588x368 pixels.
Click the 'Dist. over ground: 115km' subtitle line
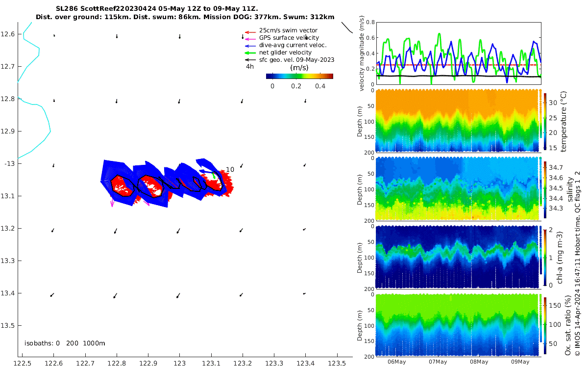[x=185, y=17]
